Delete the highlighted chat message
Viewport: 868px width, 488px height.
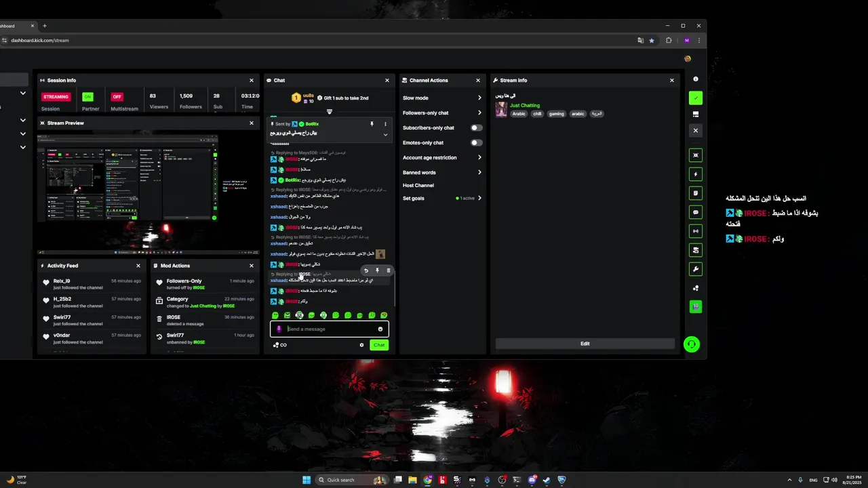point(389,270)
